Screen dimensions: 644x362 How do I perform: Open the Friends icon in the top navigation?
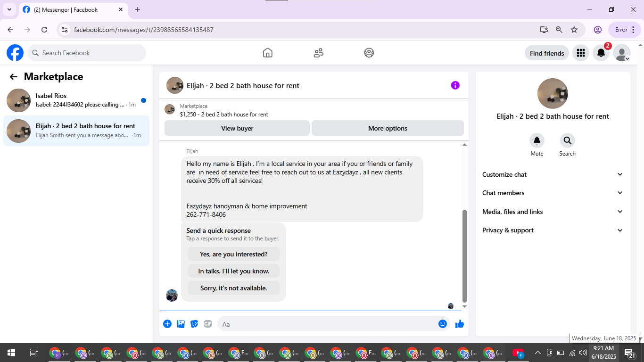pos(319,53)
